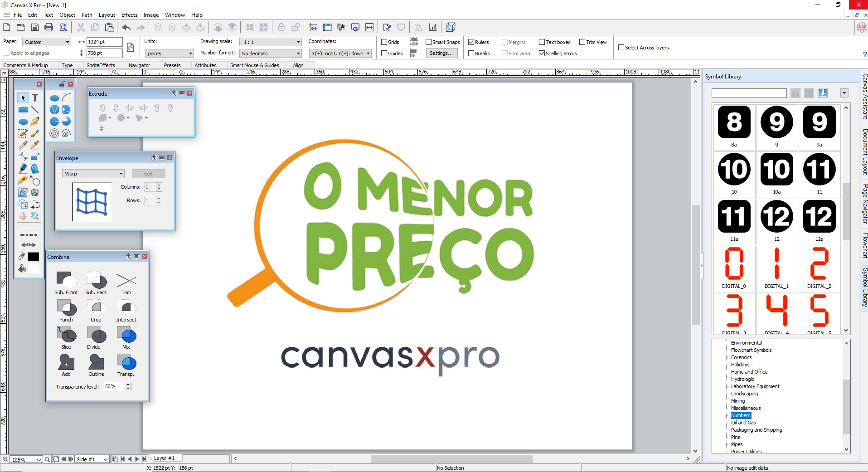Click the chart icon in toolbar
This screenshot has height=472, width=868.
(x=433, y=27)
